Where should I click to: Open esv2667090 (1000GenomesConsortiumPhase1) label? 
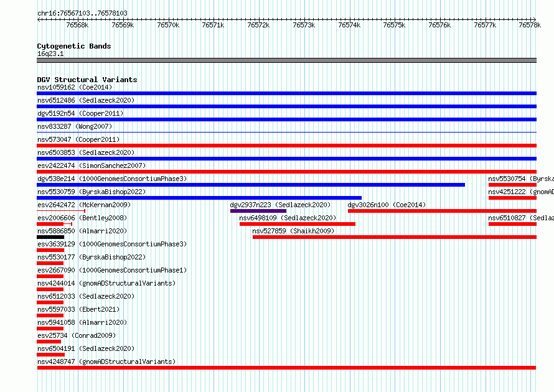(x=112, y=270)
